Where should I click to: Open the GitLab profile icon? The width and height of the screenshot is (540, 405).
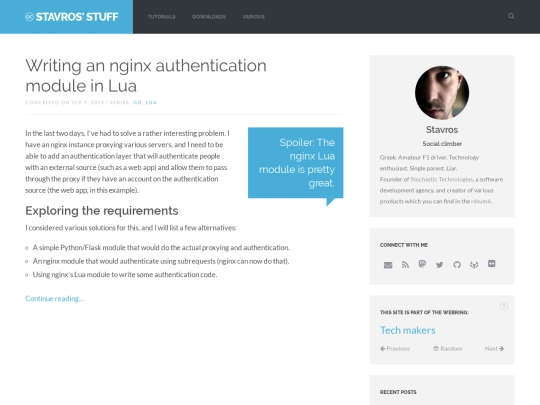click(474, 264)
